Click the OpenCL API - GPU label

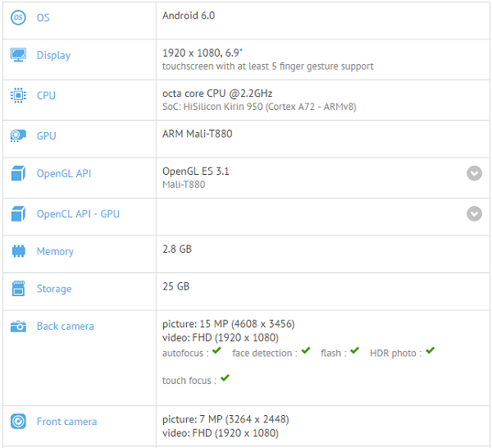(78, 214)
